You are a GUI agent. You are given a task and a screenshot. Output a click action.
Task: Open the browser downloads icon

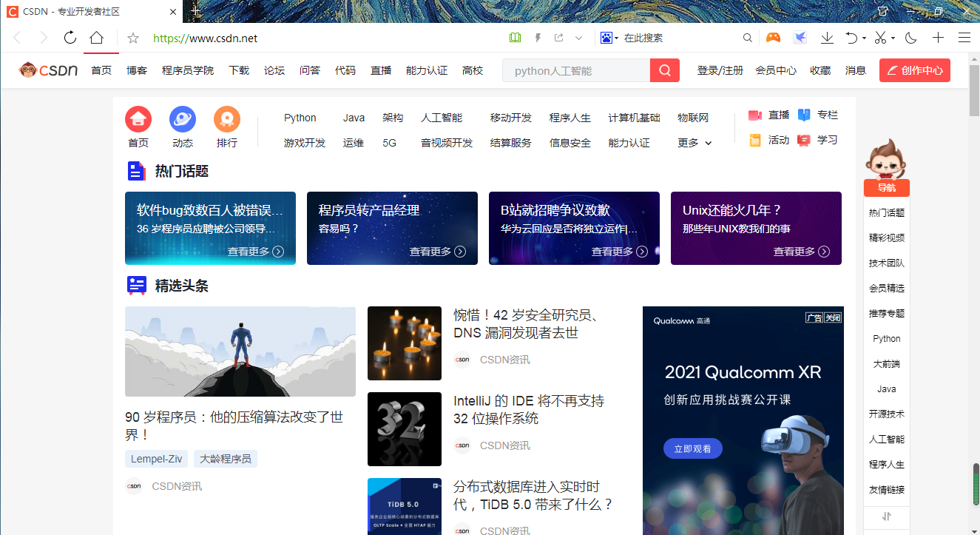828,38
